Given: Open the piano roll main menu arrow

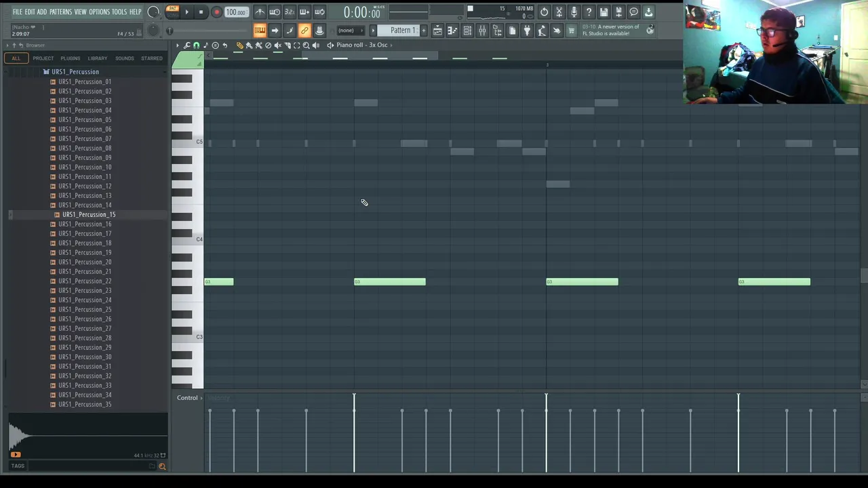Looking at the screenshot, I should (x=178, y=45).
